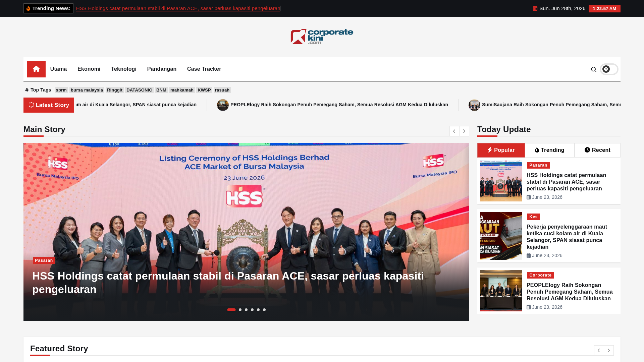Open the SumiSaujana story in ticker

click(x=551, y=105)
